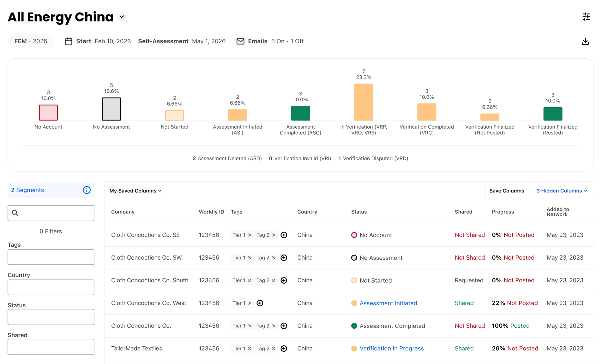
Task: Select the In Verification orange bar
Action: point(363,102)
